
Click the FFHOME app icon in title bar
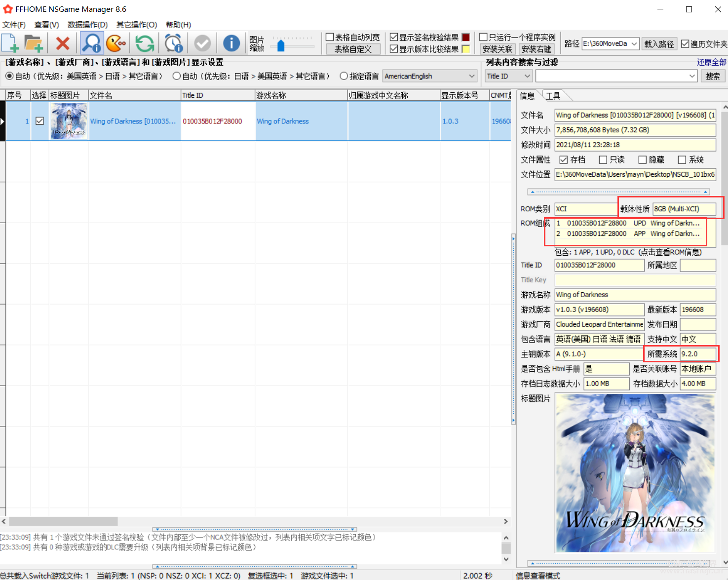point(7,9)
